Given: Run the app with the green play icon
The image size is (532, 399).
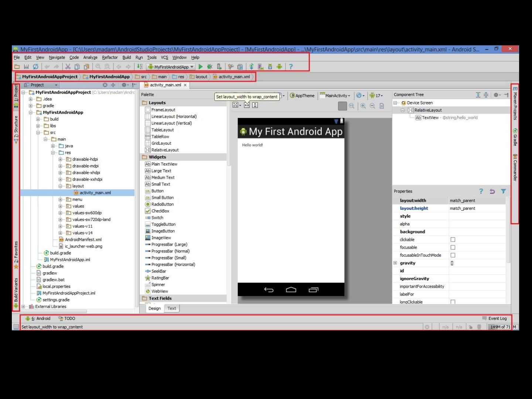Looking at the screenshot, I should (x=201, y=67).
